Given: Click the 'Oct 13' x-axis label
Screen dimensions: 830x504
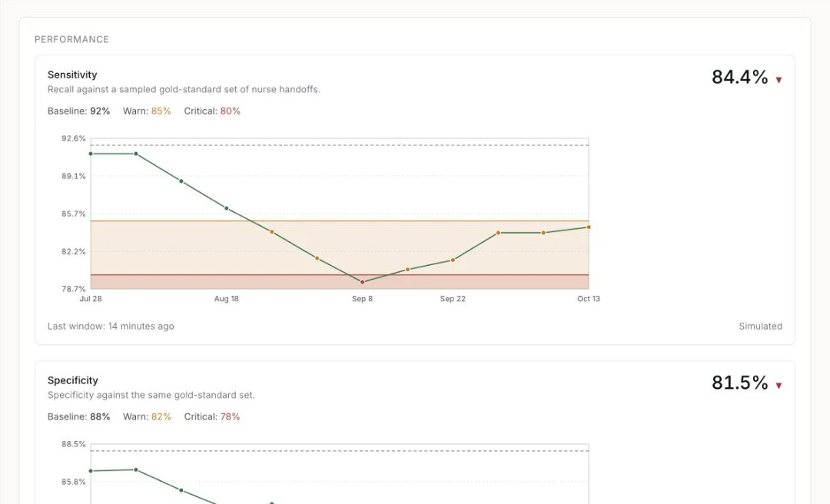Looking at the screenshot, I should coord(589,299).
